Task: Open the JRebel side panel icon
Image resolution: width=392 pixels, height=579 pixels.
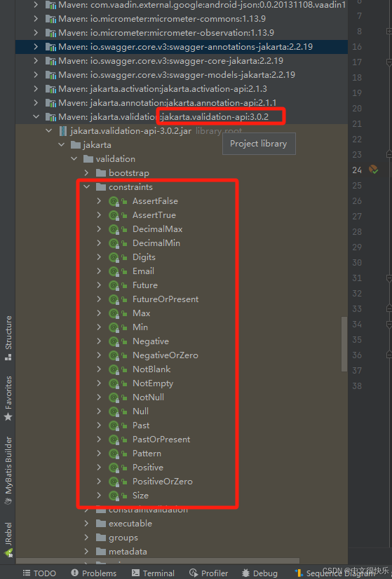Action: tap(8, 553)
